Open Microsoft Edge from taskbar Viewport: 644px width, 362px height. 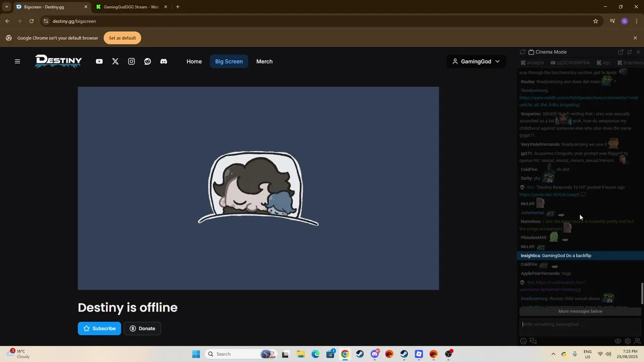click(x=315, y=354)
